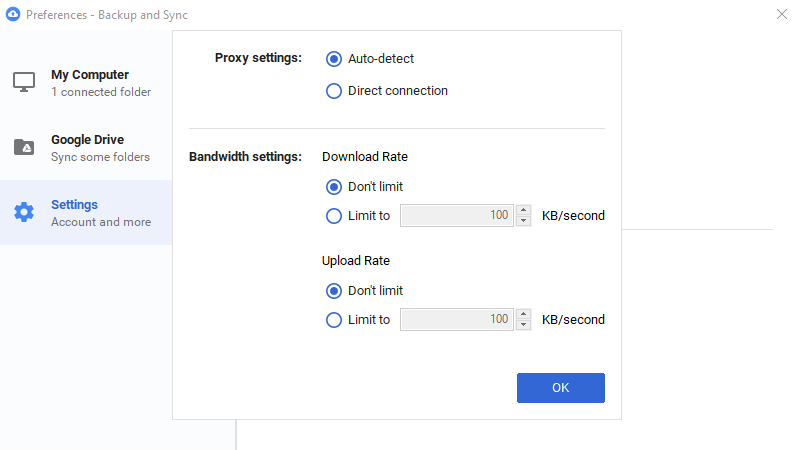Choose Don't limit for Download Rate
The image size is (796, 450).
tap(334, 186)
